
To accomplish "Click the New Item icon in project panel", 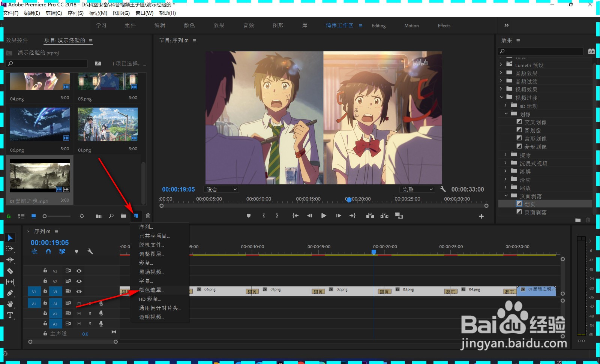I will click(136, 216).
